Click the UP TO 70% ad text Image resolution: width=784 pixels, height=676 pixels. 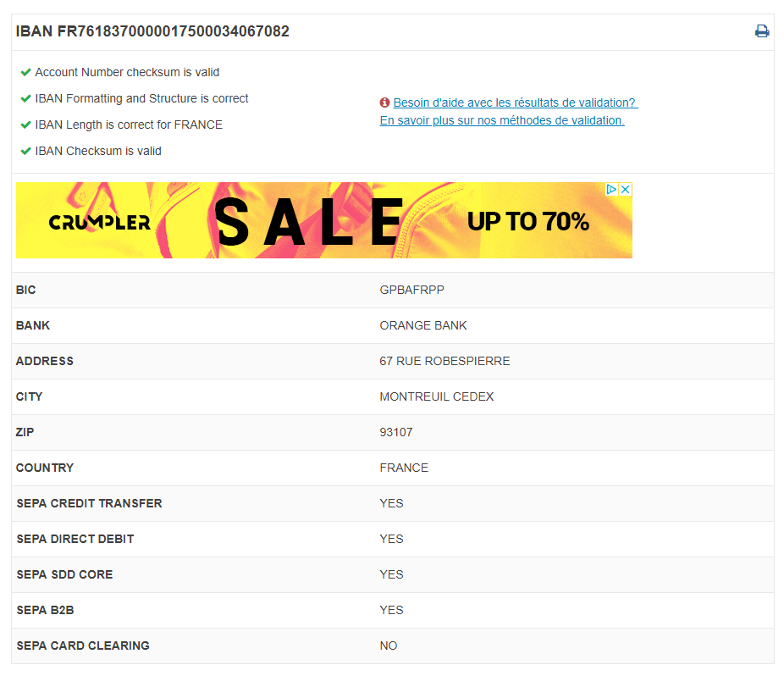[x=527, y=222]
